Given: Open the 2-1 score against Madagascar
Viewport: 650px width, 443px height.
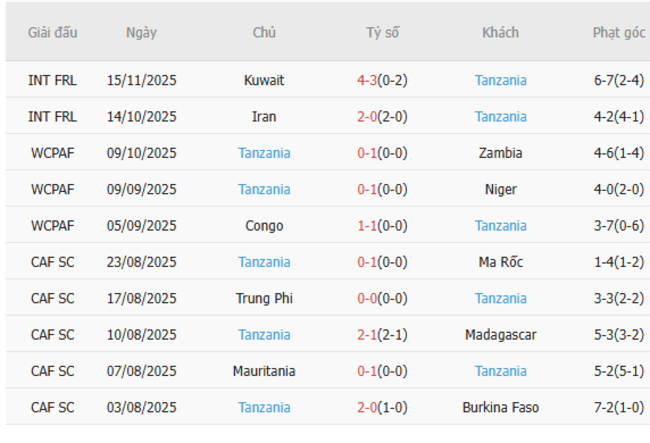Looking at the screenshot, I should coord(367,334).
